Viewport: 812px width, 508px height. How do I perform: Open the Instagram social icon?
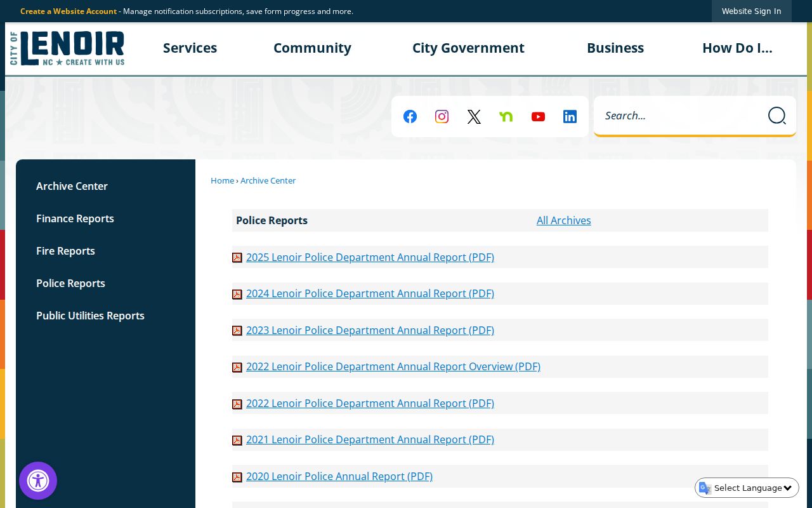tap(442, 116)
